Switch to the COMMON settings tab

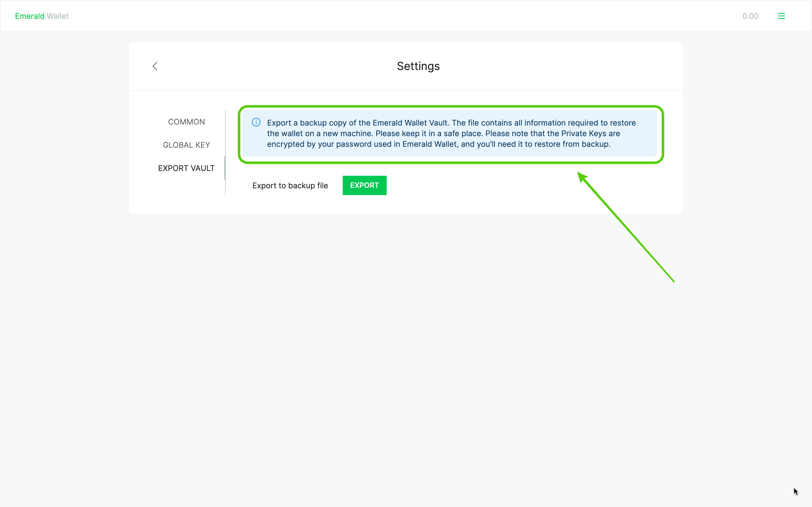[186, 122]
